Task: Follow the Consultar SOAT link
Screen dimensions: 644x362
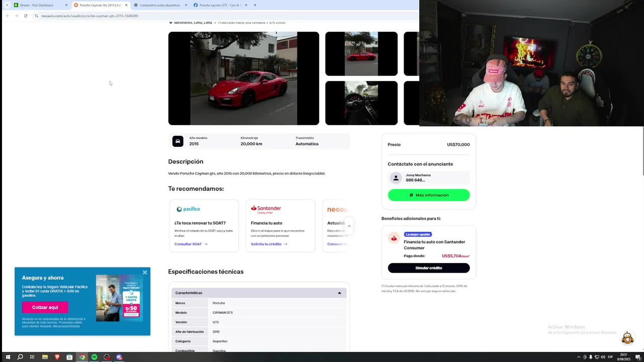Action: click(x=191, y=244)
